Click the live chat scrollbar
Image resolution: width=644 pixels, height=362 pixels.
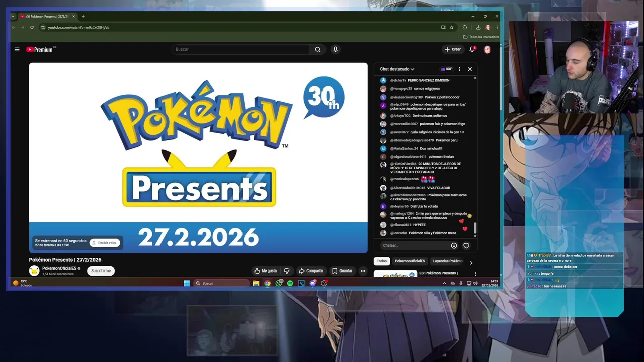(x=475, y=229)
